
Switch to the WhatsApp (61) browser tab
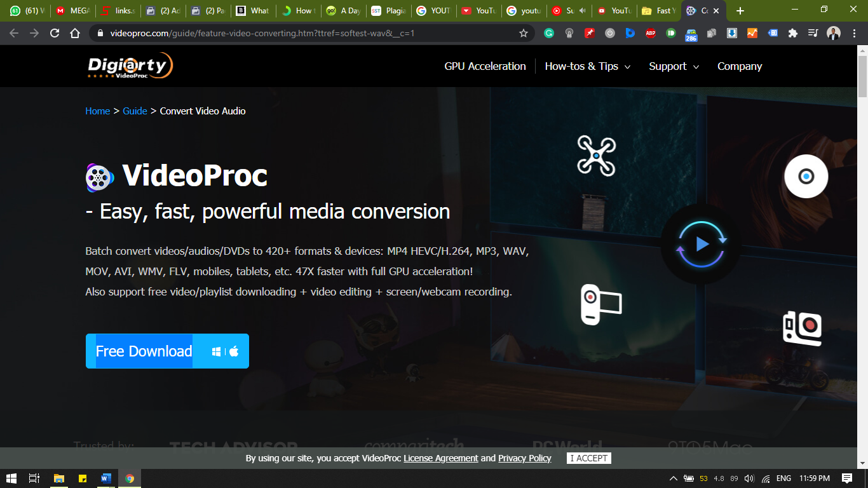(27, 11)
